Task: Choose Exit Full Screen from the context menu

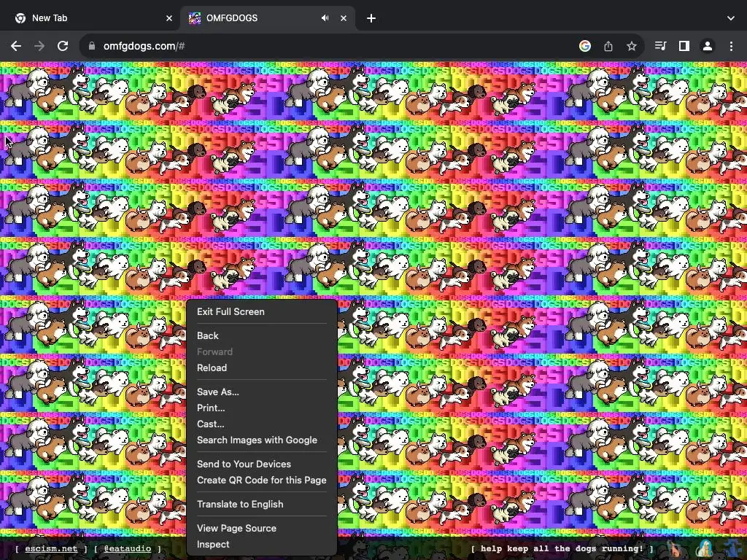Action: [x=262, y=311]
